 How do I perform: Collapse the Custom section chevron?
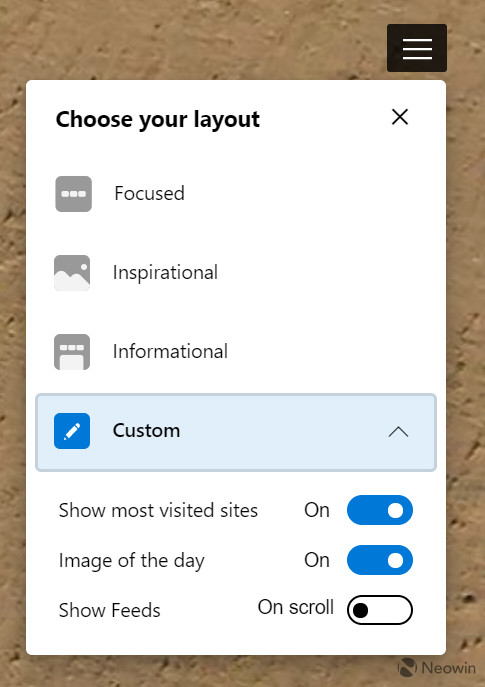(398, 432)
